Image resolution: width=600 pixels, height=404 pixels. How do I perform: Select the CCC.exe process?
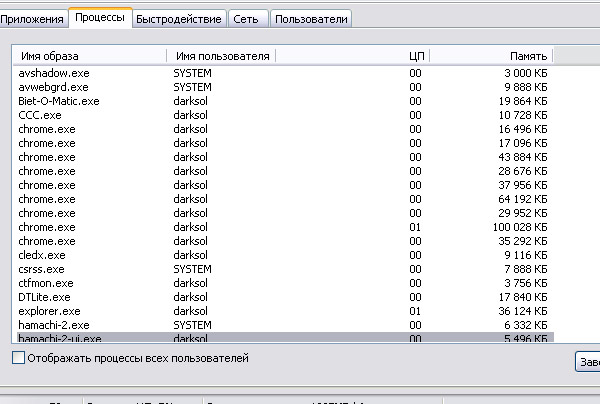[x=284, y=115]
